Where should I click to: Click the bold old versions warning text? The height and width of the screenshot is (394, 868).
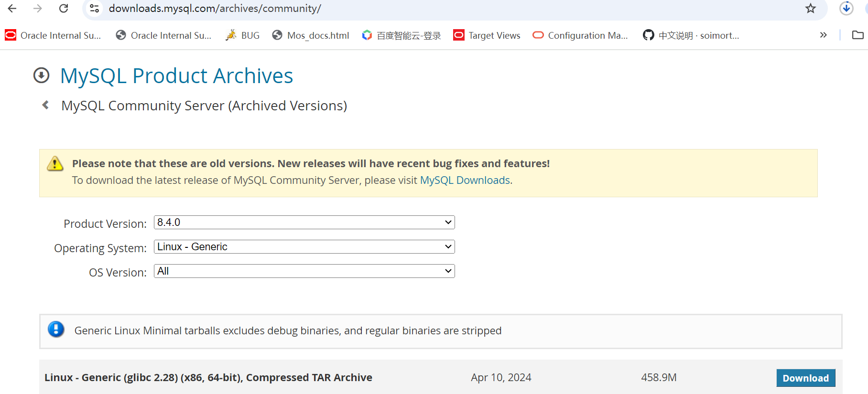click(311, 163)
